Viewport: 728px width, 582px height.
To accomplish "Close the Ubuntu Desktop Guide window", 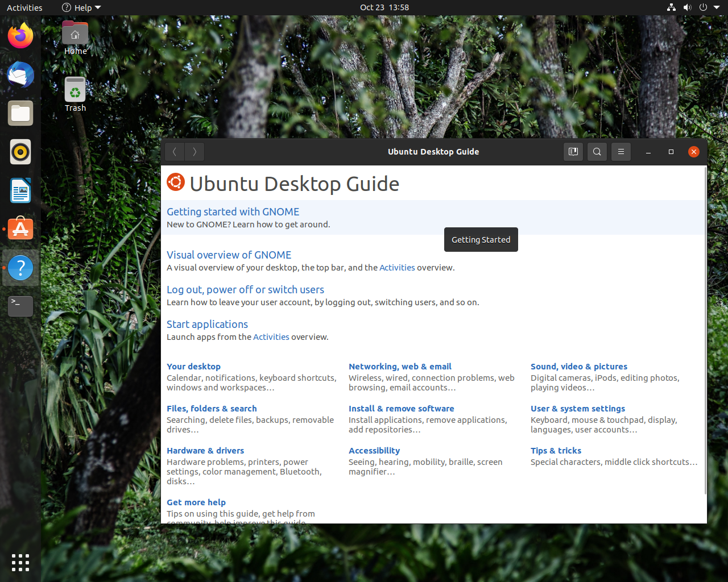I will (x=694, y=152).
